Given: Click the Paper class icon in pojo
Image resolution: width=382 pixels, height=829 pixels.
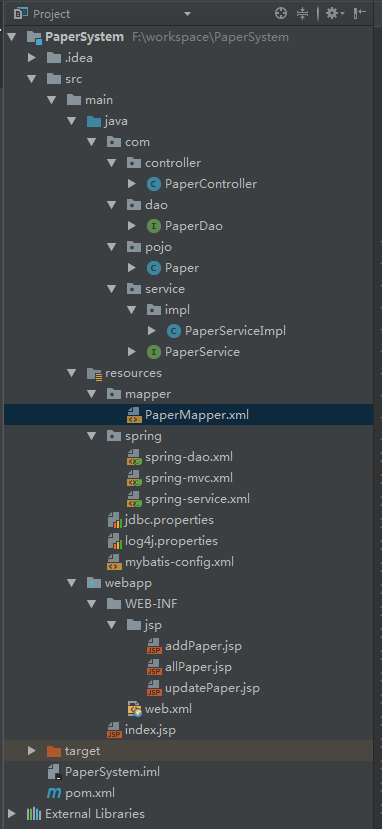Looking at the screenshot, I should 153,268.
